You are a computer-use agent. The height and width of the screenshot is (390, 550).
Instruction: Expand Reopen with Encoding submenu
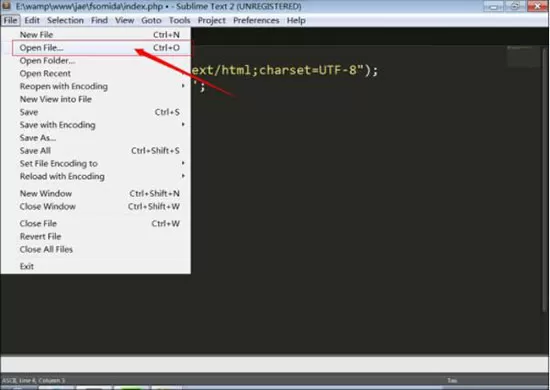96,86
